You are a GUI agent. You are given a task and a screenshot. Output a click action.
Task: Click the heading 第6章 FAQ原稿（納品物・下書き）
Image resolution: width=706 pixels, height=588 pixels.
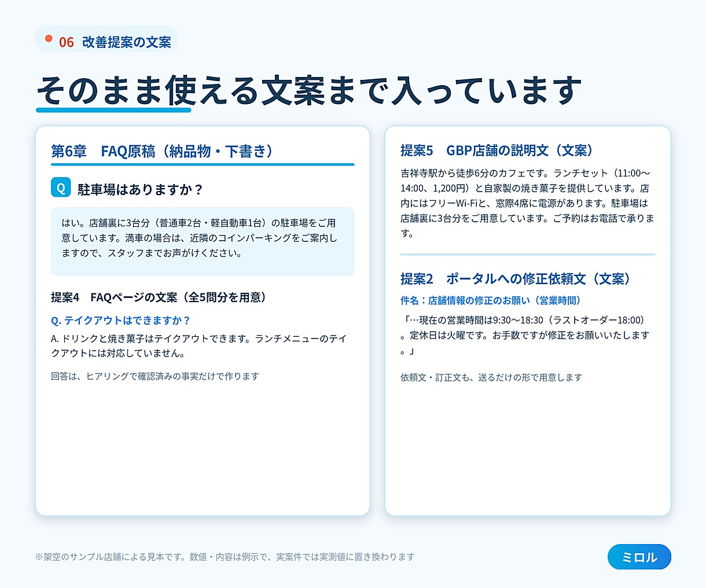162,151
